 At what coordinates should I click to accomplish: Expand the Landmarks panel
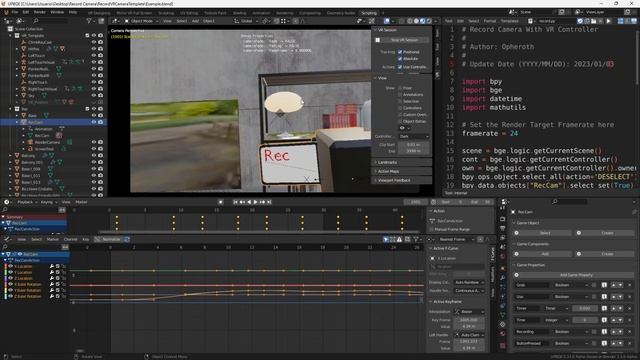(402, 162)
